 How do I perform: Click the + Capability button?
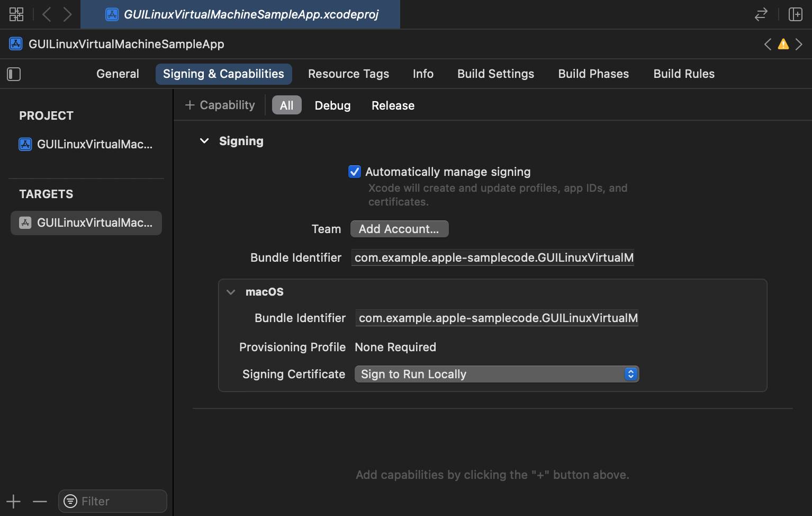click(220, 105)
